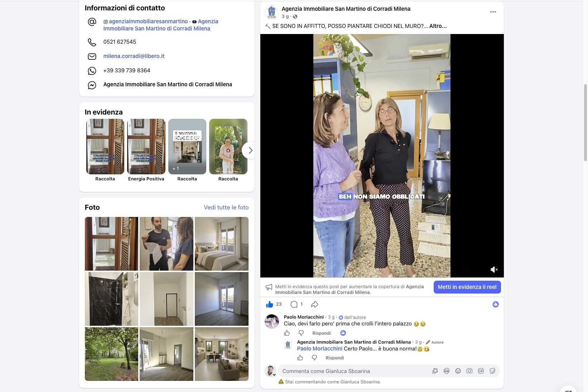
Task: Dislike Paolo Morlacchini's comment with the thumbs-down icon
Action: [x=301, y=333]
